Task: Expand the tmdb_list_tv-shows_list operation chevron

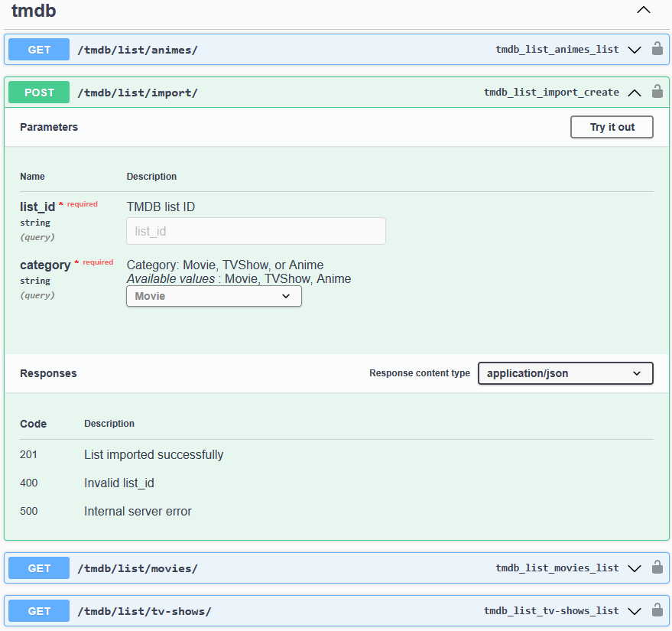Action: [x=635, y=611]
